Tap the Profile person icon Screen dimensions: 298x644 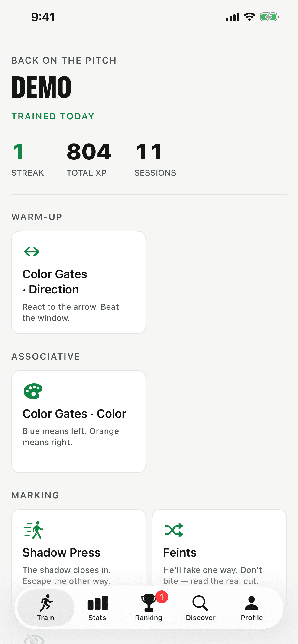point(251,603)
